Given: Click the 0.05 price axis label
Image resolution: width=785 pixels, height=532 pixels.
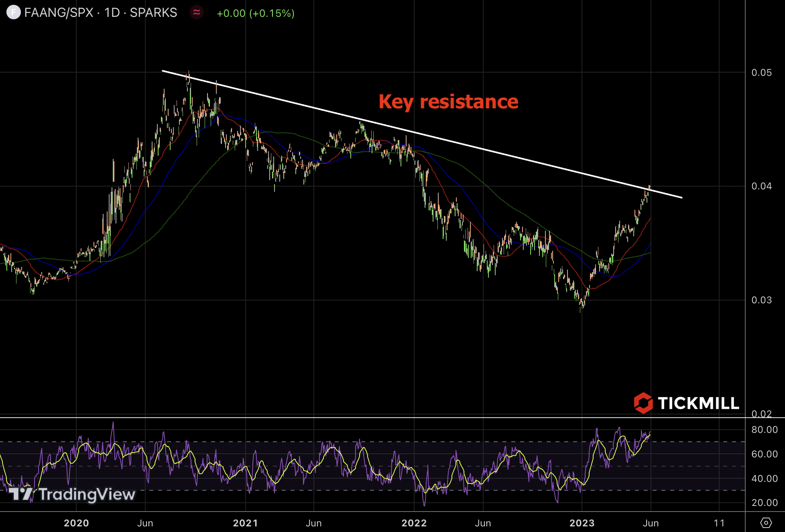Looking at the screenshot, I should pyautogui.click(x=761, y=73).
